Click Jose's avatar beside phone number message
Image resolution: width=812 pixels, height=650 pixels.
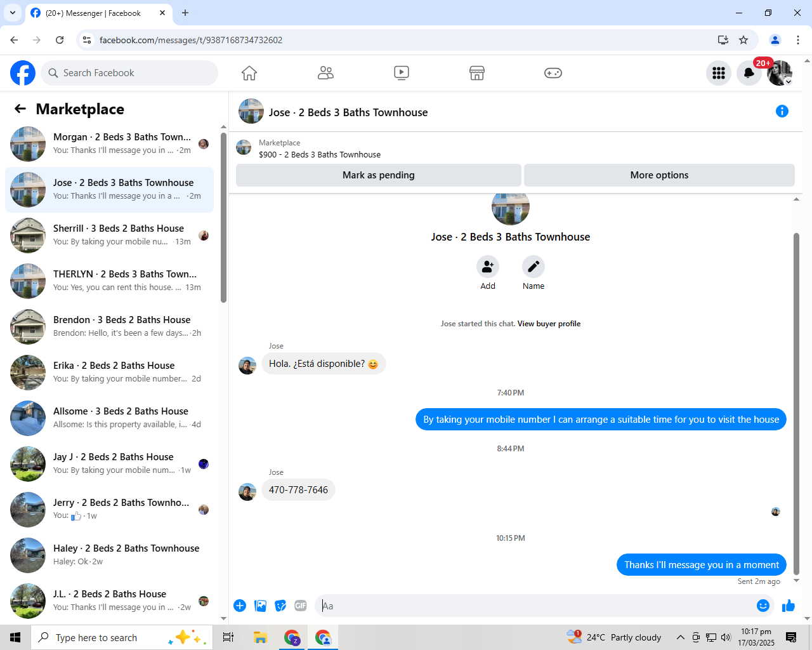(247, 492)
